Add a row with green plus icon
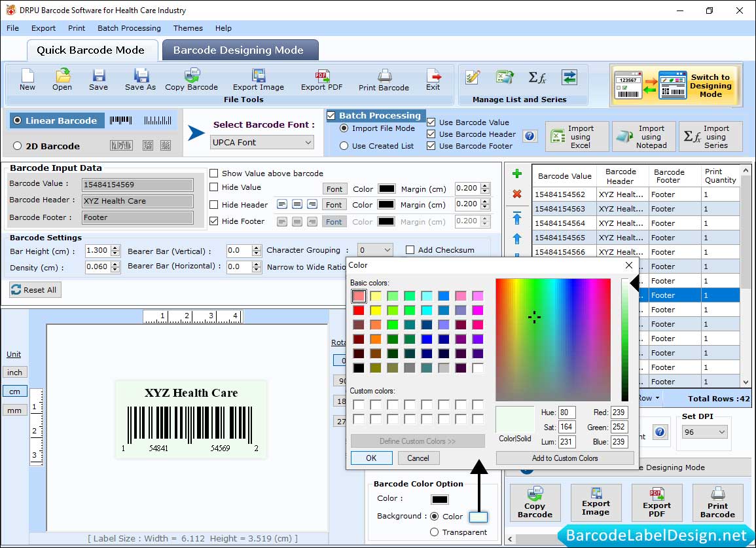Image resolution: width=756 pixels, height=548 pixels. tap(517, 174)
